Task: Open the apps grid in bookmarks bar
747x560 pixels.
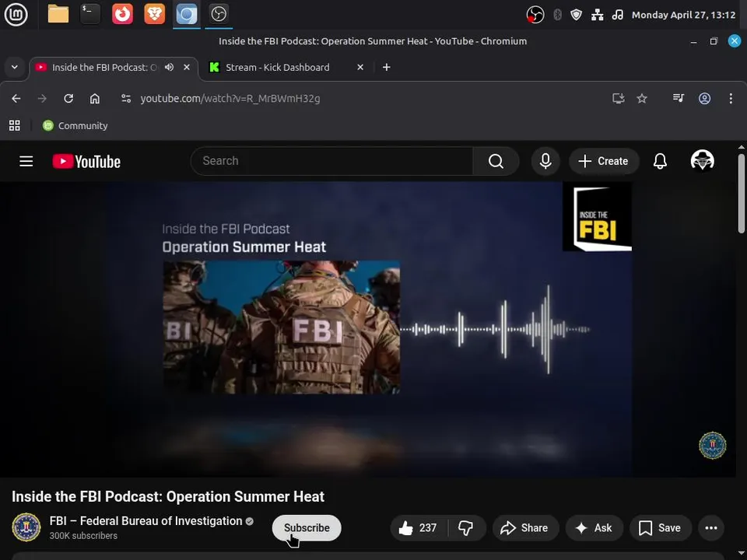Action: point(15,126)
